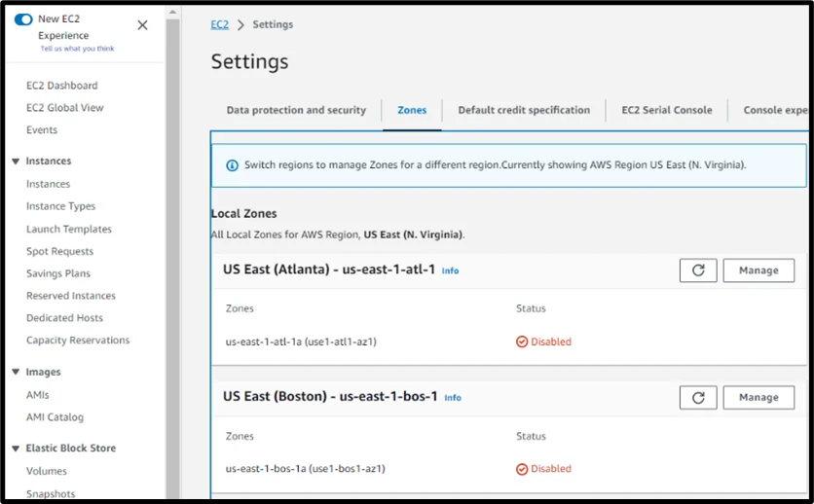Click the info icon in region banner
This screenshot has width=814, height=504.
(x=232, y=165)
